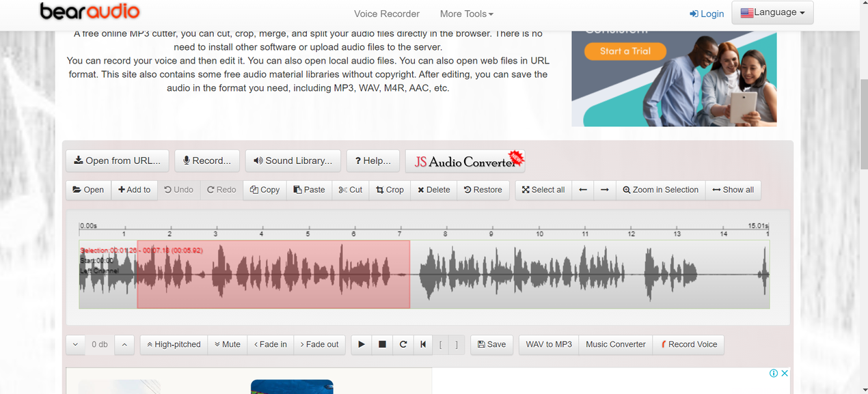Open the Help dialog
868x394 pixels.
pyautogui.click(x=373, y=160)
